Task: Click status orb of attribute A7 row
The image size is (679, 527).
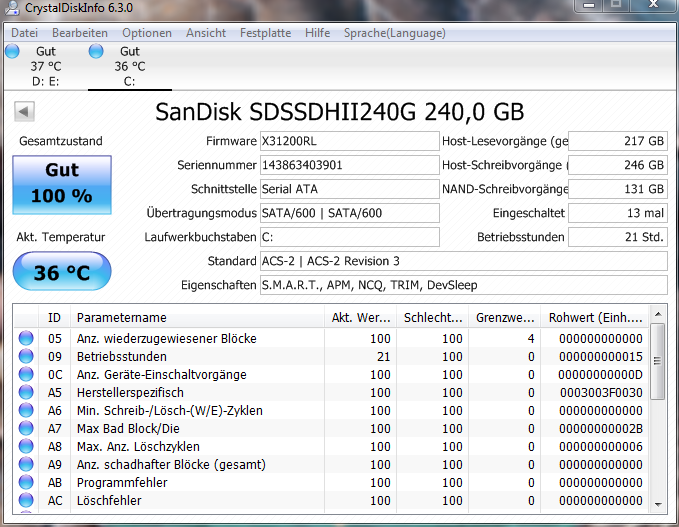Action: tap(26, 428)
